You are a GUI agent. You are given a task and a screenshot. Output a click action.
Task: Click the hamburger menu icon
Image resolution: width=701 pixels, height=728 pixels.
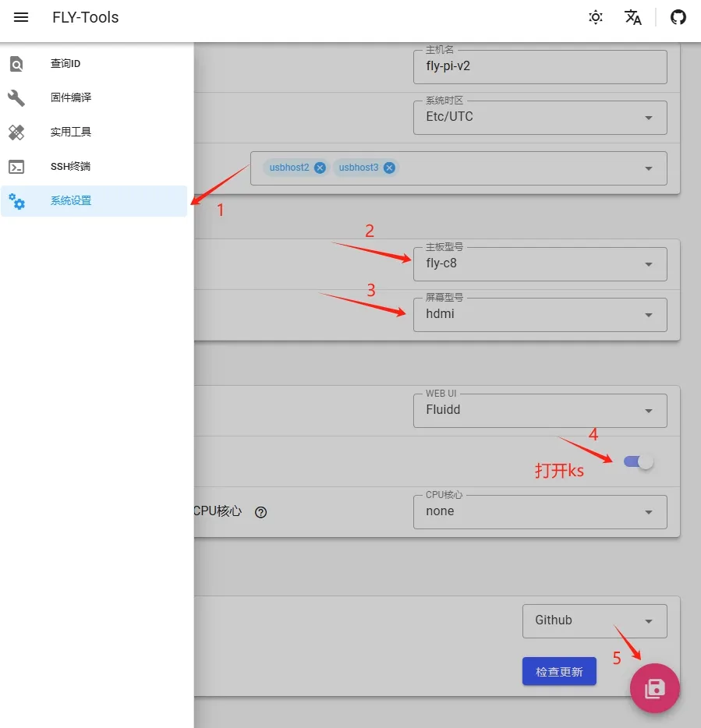point(21,17)
